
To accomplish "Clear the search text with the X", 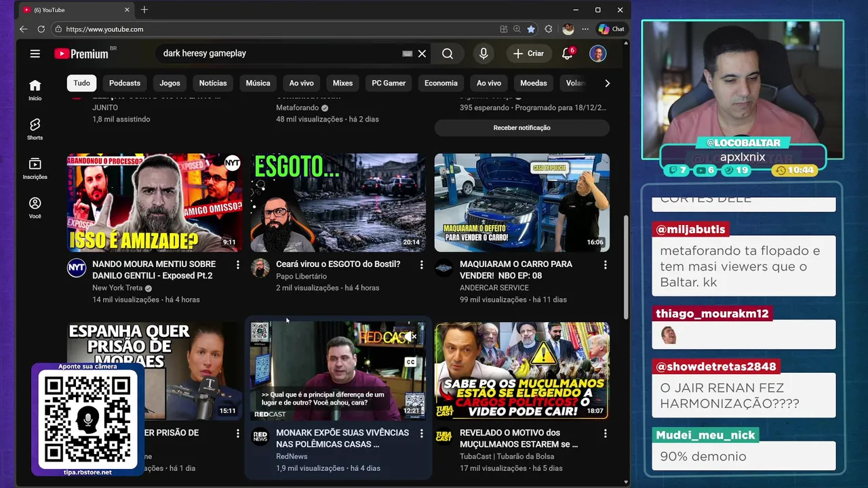I will coord(422,54).
